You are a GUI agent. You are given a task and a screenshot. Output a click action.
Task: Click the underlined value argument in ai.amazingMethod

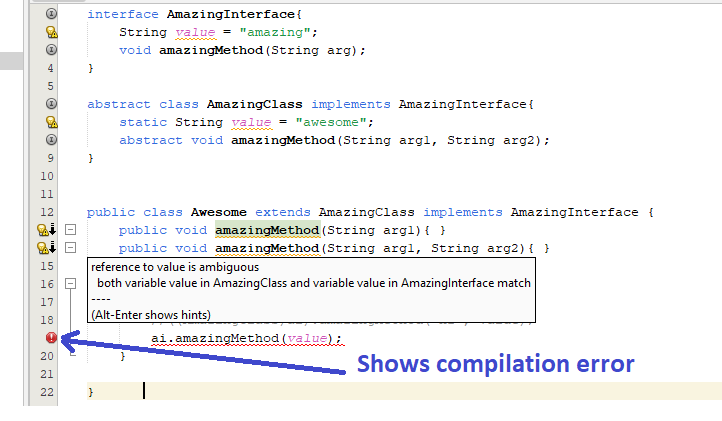[x=310, y=339]
